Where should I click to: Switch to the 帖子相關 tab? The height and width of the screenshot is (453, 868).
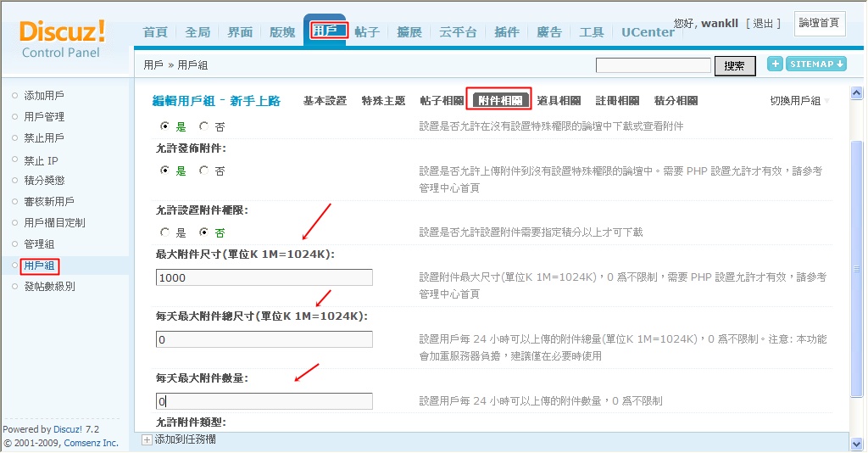click(x=442, y=101)
